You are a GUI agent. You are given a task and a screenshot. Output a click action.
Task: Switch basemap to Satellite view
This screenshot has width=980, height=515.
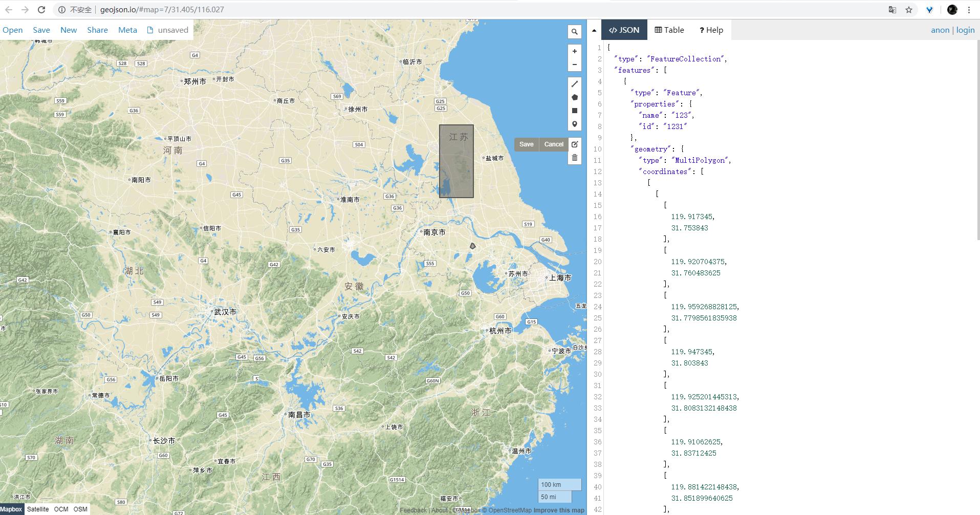[37, 509]
